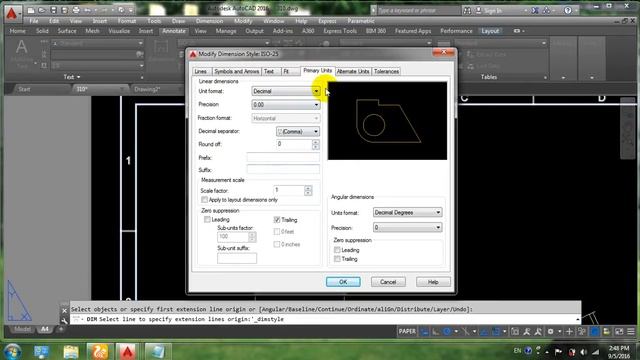Click the command line close X icon
640x360 pixels.
tap(64, 311)
